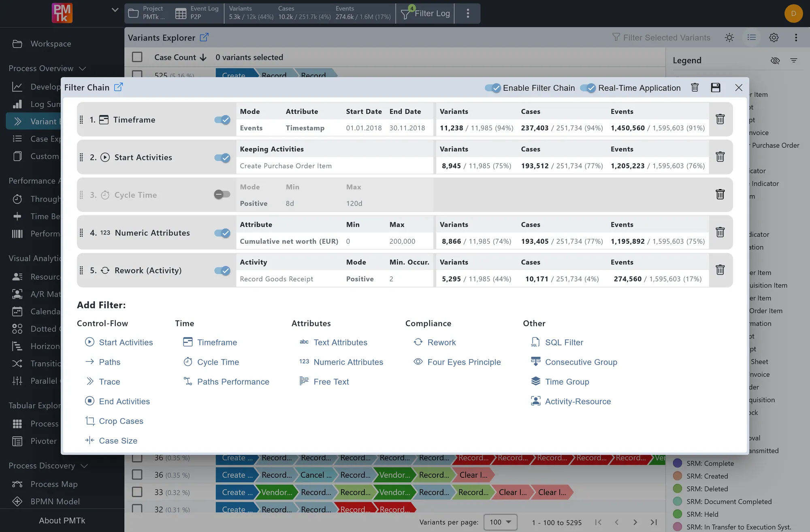
Task: Save the filter chain with disk icon
Action: coord(715,87)
